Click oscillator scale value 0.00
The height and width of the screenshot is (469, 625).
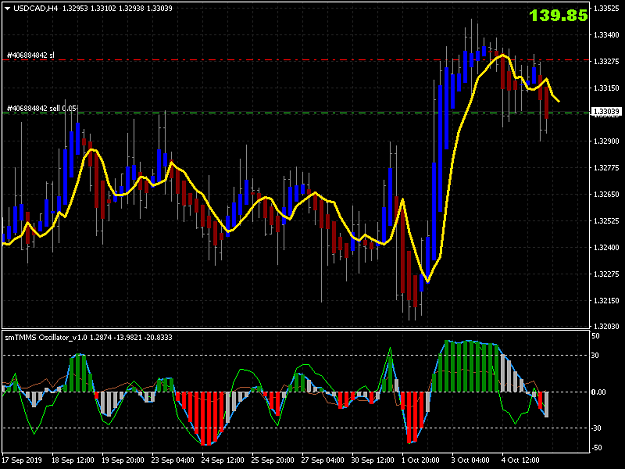(x=598, y=392)
